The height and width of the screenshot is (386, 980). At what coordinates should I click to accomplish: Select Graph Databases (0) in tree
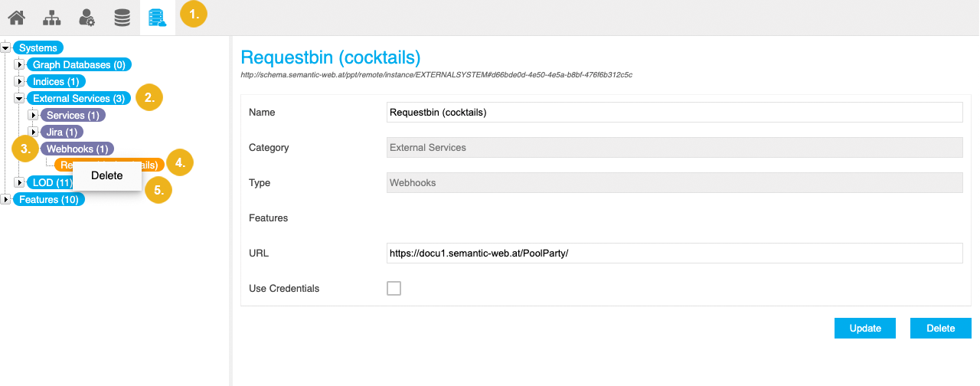(80, 64)
